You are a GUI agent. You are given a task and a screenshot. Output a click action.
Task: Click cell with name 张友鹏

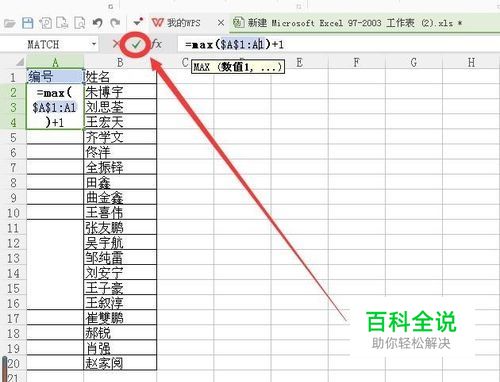point(120,227)
